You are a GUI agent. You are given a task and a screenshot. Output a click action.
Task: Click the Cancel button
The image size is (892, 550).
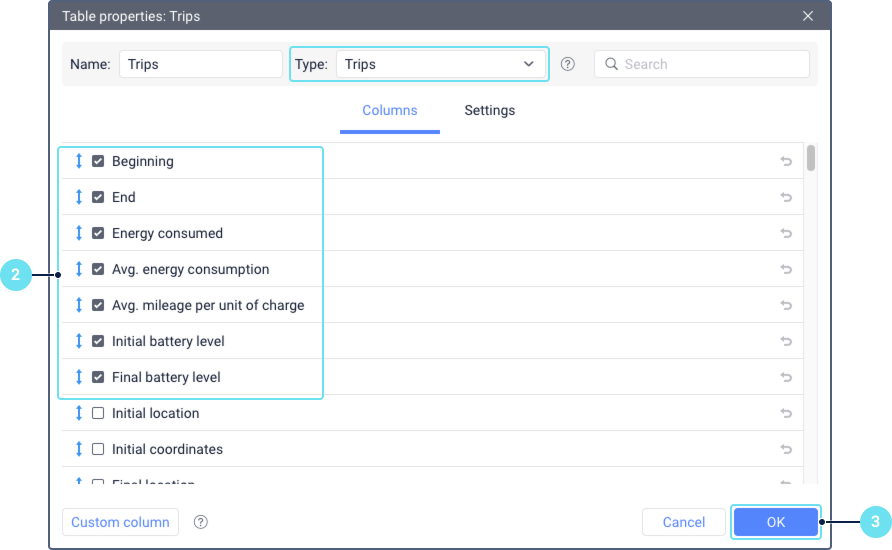(683, 522)
